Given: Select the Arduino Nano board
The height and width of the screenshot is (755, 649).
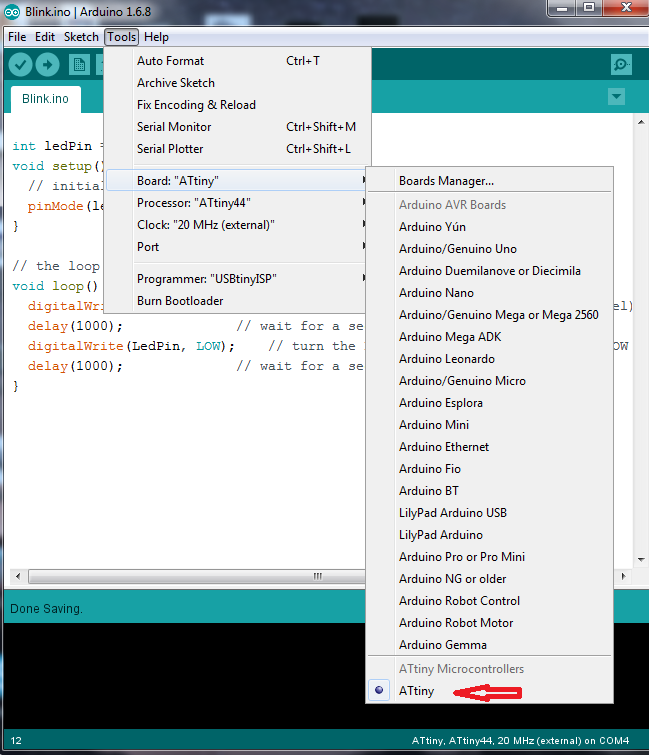Looking at the screenshot, I should point(489,293).
